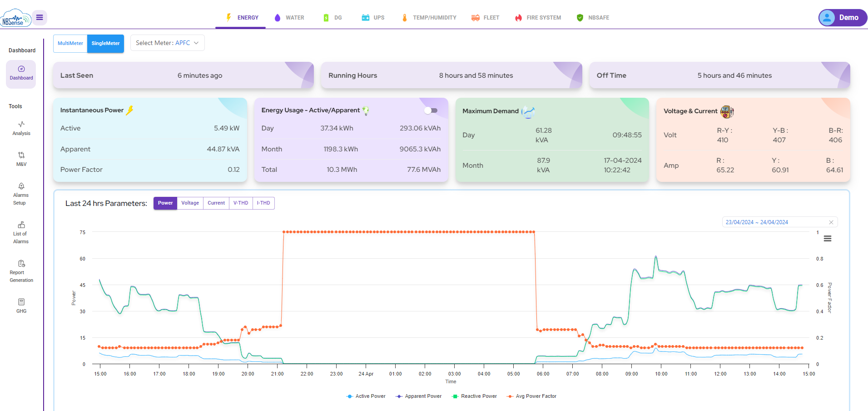The width and height of the screenshot is (868, 411).
Task: Click the Fire System flame icon
Action: [x=518, y=18]
